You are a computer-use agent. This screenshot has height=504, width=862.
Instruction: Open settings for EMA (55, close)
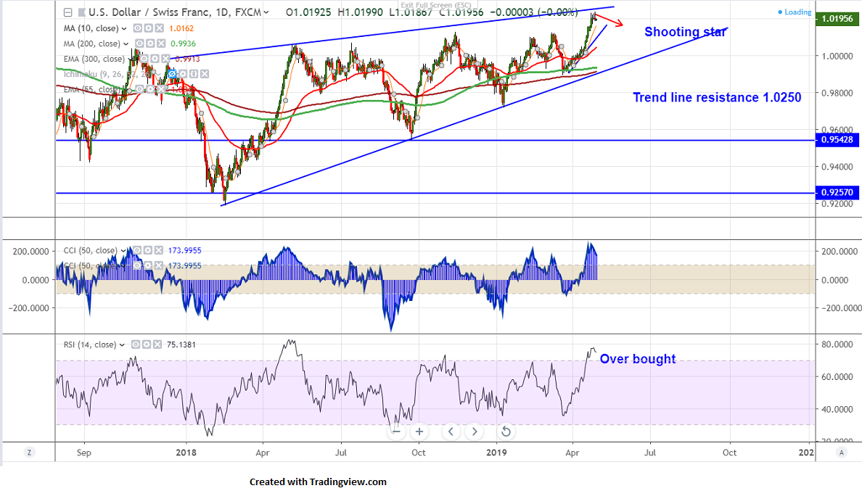(x=149, y=89)
